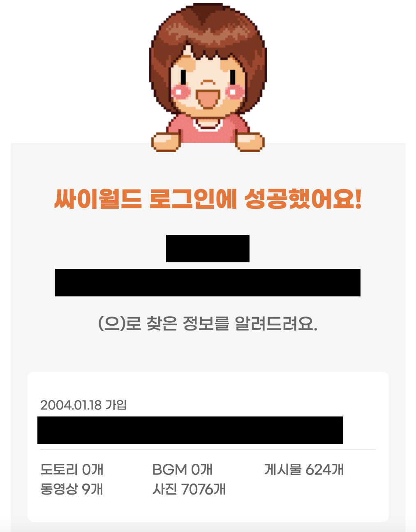416x532 pixels.
Task: Open the BGM 0개 item
Action: click(x=182, y=470)
